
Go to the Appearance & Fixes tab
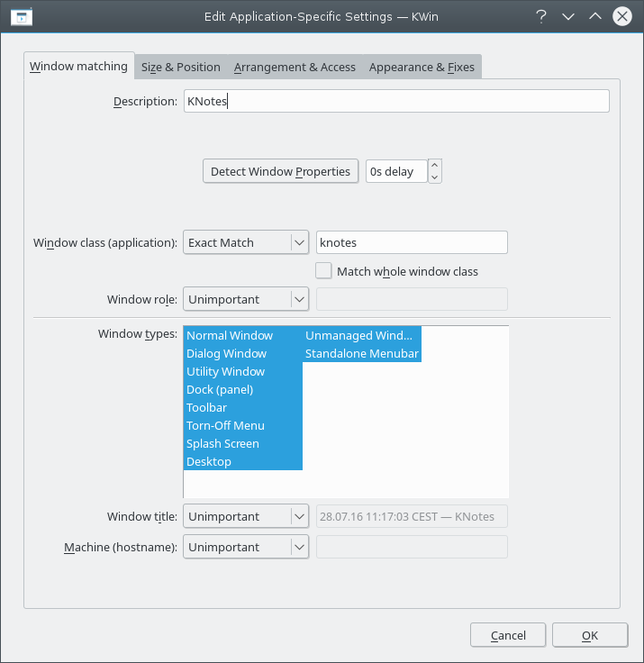coord(422,67)
